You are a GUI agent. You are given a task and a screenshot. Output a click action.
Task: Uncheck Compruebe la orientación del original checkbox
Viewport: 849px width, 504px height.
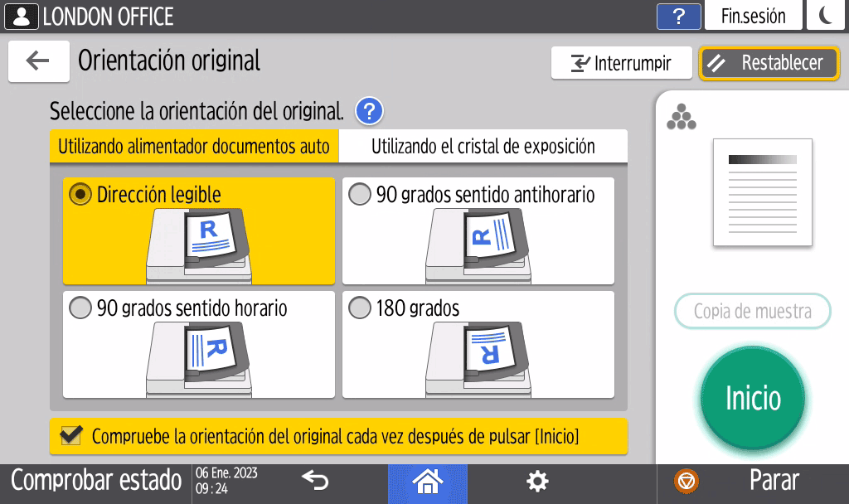pyautogui.click(x=72, y=436)
